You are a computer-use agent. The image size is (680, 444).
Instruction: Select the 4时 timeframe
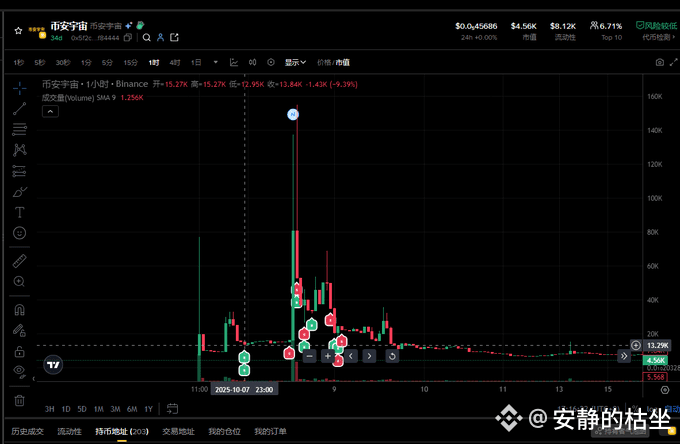(x=175, y=62)
